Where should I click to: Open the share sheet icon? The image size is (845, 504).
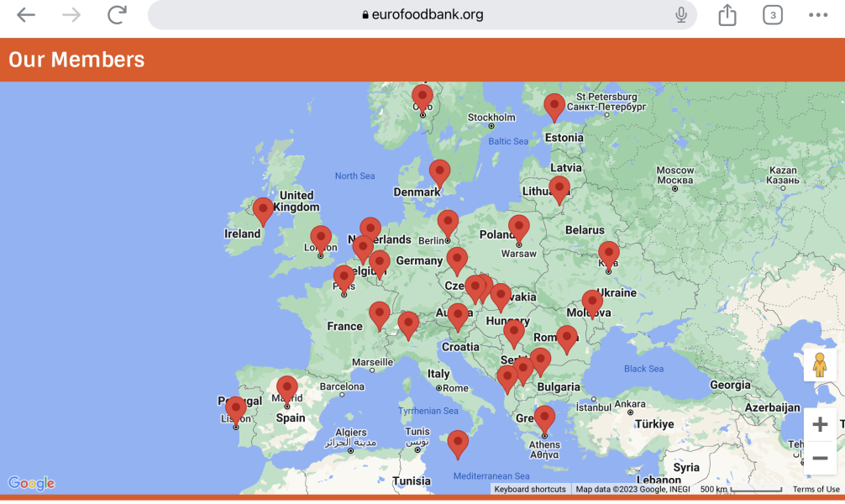pos(727,14)
